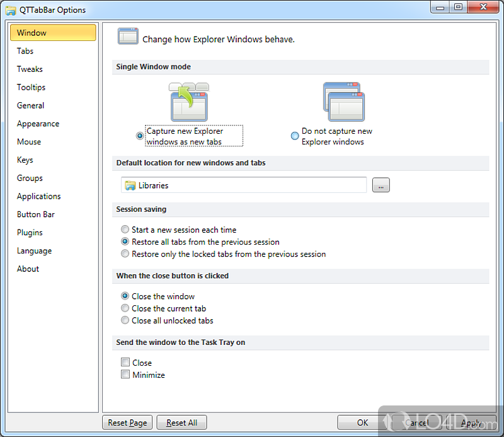504x437 pixels.
Task: Go to the Groups category
Action: click(x=30, y=178)
